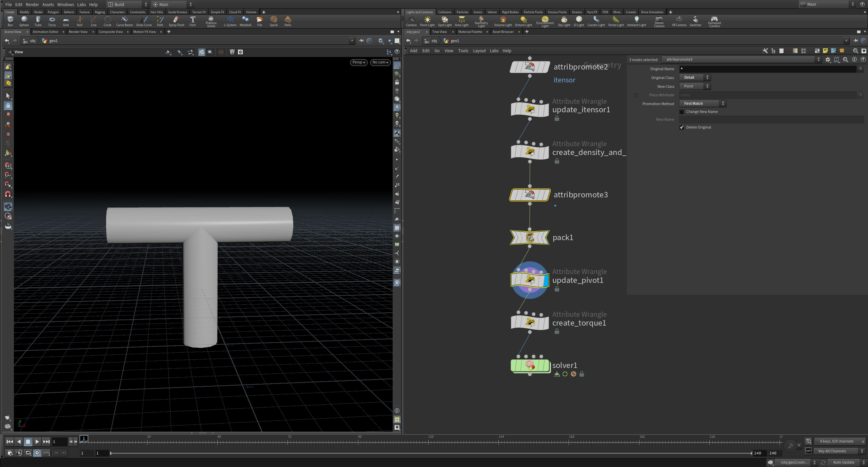The height and width of the screenshot is (467, 868).
Task: Uncheck Delete Original checkbox
Action: (x=682, y=128)
